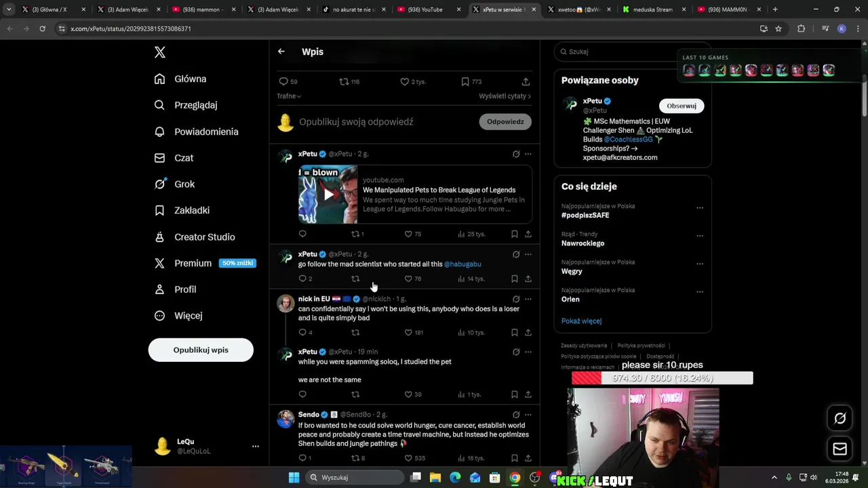The image size is (868, 488).
Task: Open Zakładki bookmarks
Action: (182, 210)
